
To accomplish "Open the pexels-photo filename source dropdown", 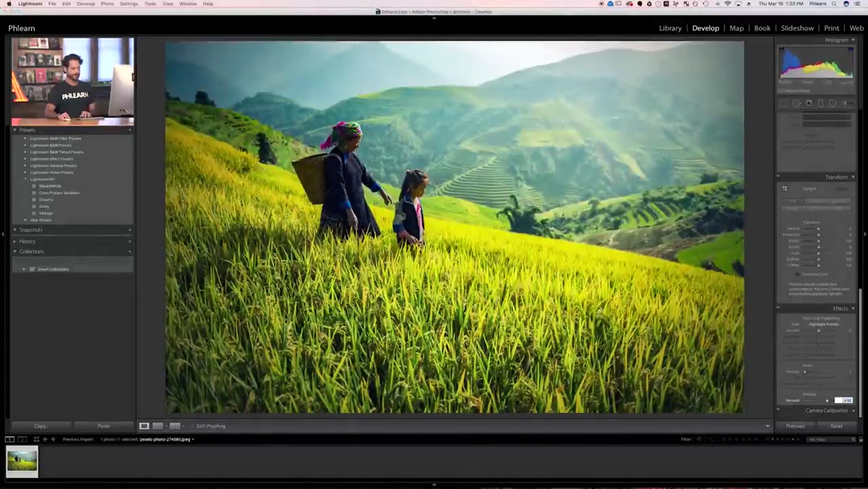I will [x=166, y=439].
